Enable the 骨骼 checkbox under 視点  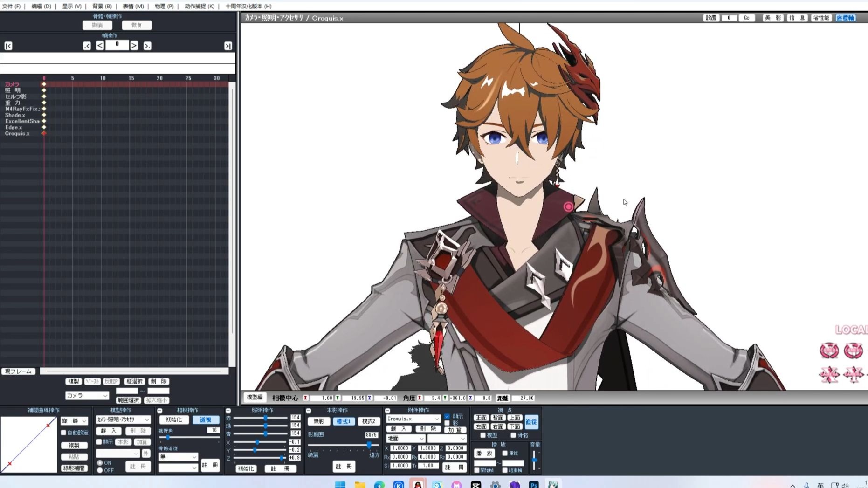(x=513, y=435)
